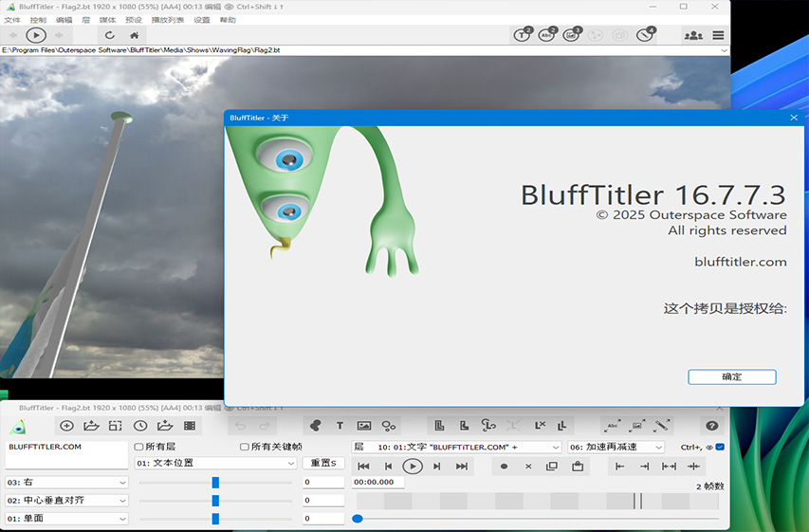Screen dimensions: 809x532
Task: Open the community users icon
Action: pyautogui.click(x=693, y=35)
